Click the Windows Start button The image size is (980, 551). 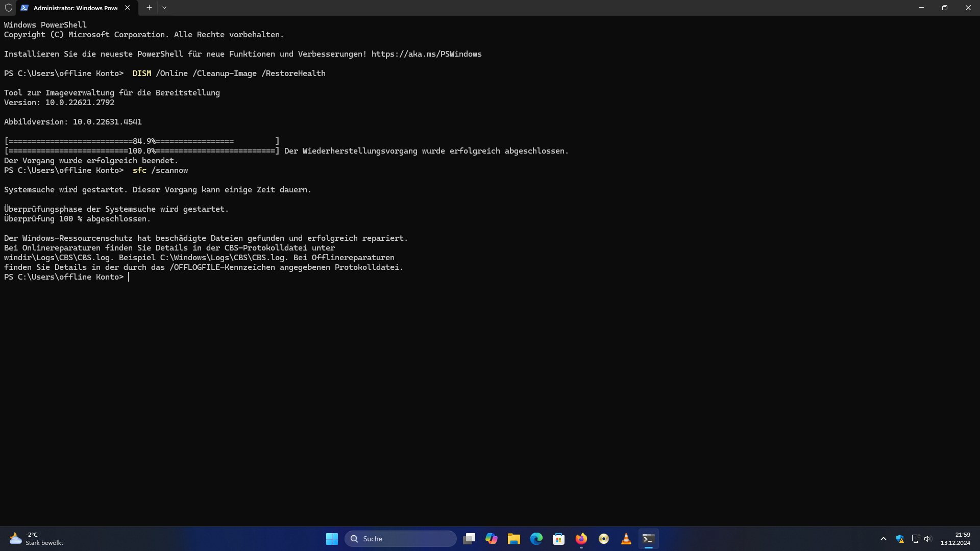pos(332,539)
